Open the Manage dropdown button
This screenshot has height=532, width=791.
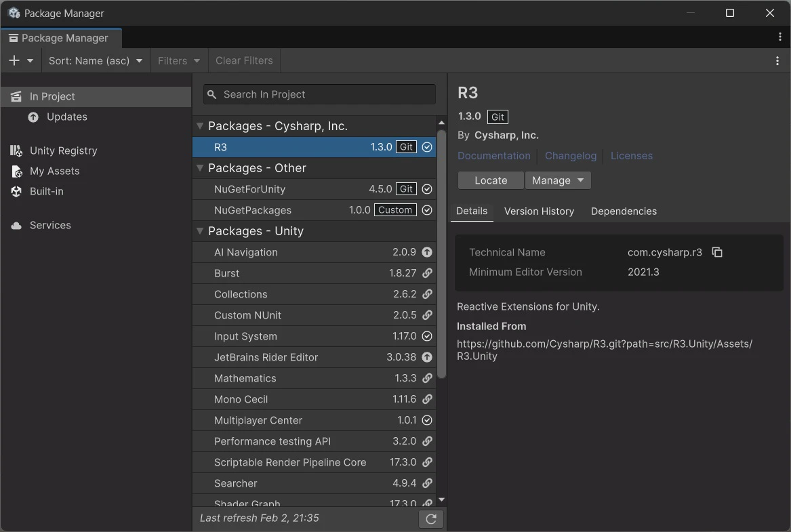[x=558, y=180]
